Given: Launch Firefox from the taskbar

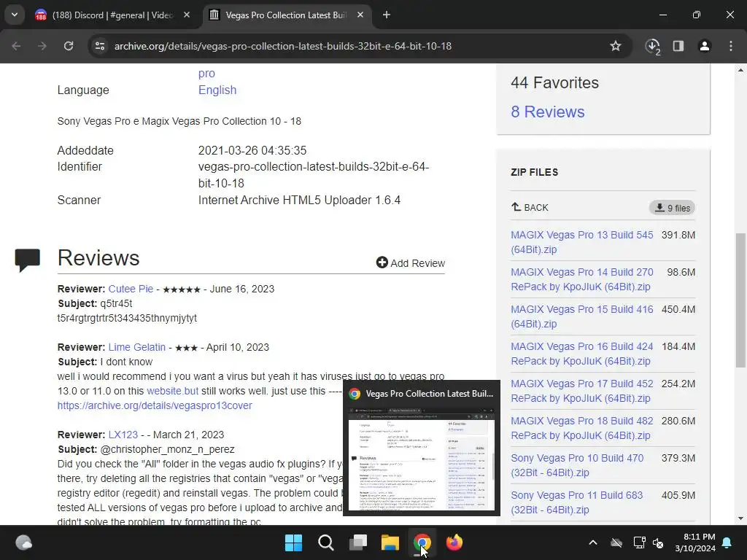Looking at the screenshot, I should [x=454, y=542].
